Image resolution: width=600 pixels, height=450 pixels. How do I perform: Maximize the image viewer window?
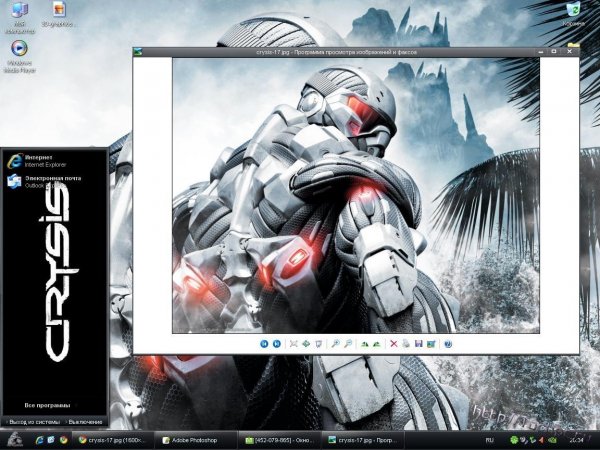[554, 52]
